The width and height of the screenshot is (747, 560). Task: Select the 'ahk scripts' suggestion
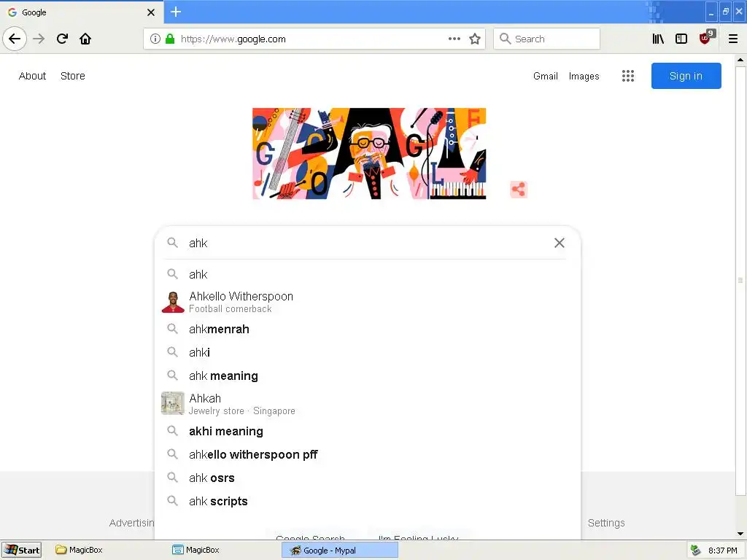pos(367,501)
